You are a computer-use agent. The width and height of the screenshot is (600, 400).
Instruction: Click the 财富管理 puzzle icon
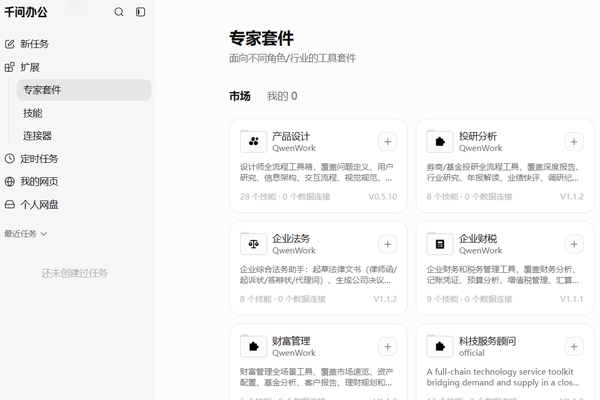(x=253, y=346)
